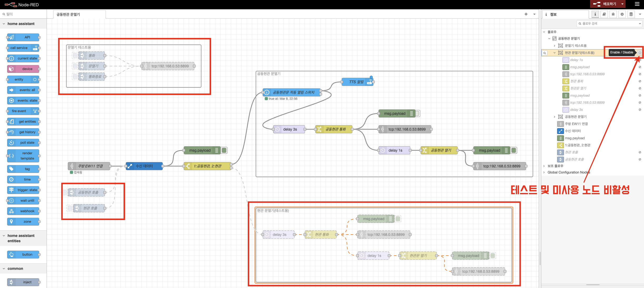Open the deploy options dropdown arrow
Screen dimensions: 644x288
(x=622, y=4)
